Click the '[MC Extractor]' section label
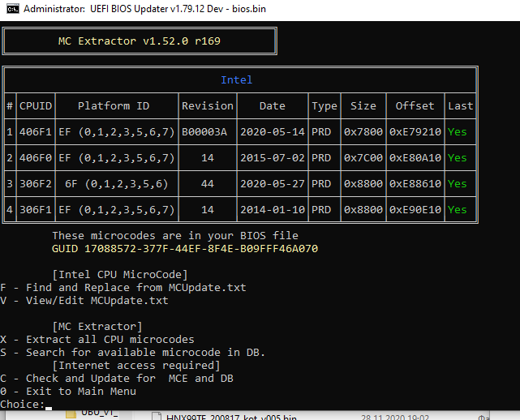The width and height of the screenshot is (520, 420). click(x=97, y=327)
